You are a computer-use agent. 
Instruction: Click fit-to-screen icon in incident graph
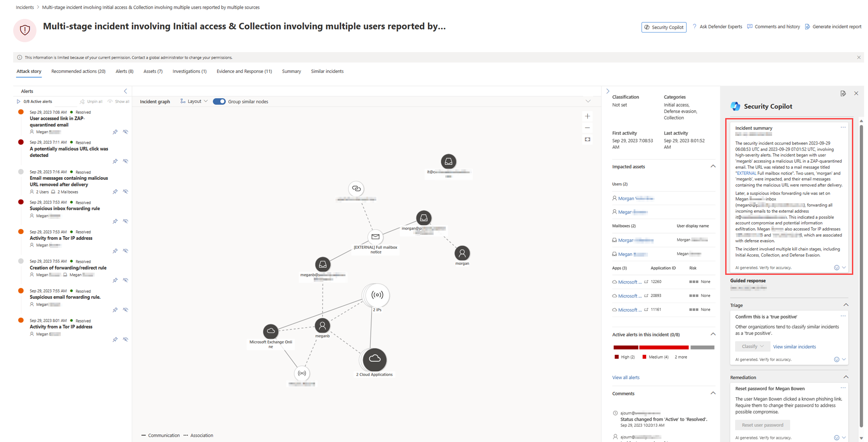pyautogui.click(x=587, y=139)
